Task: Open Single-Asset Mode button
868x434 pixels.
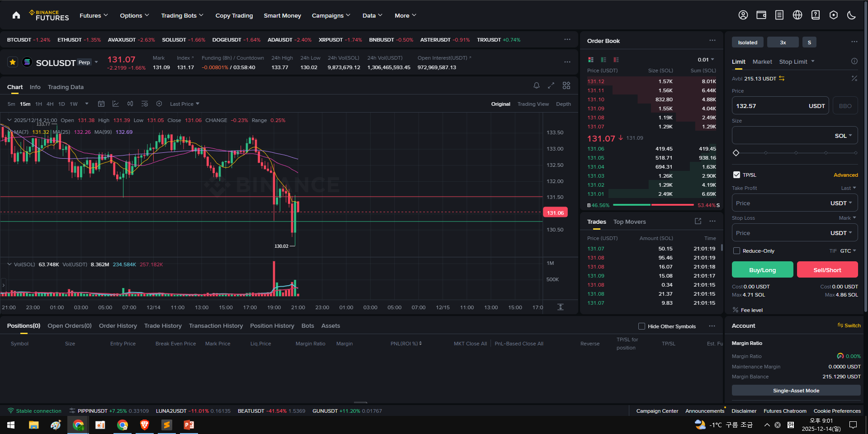Action: (796, 391)
